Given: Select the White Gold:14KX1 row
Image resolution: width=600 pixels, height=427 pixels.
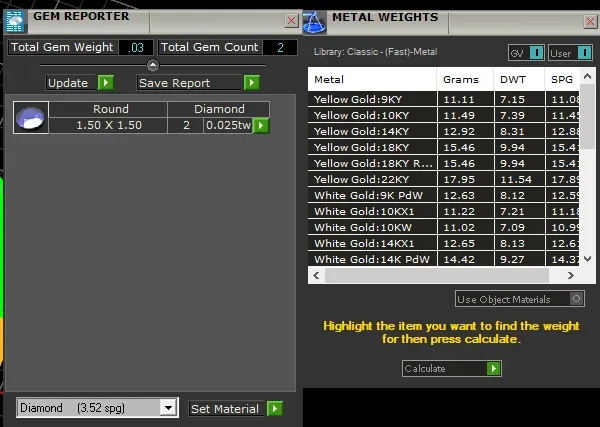Looking at the screenshot, I should pyautogui.click(x=444, y=243).
